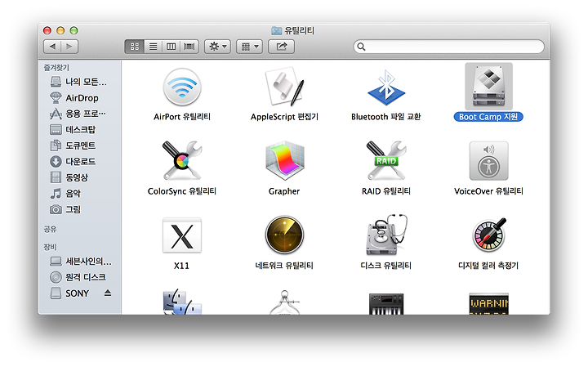Viewport: 588px width, 367px height.
Task: Click the Boot Camp 지원 label
Action: 488,117
